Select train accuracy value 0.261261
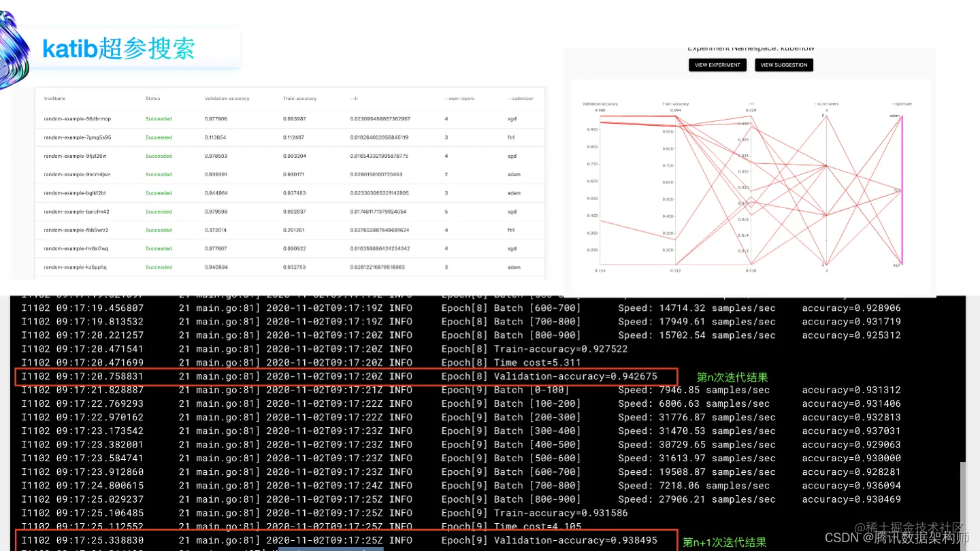This screenshot has width=980, height=551. click(295, 230)
